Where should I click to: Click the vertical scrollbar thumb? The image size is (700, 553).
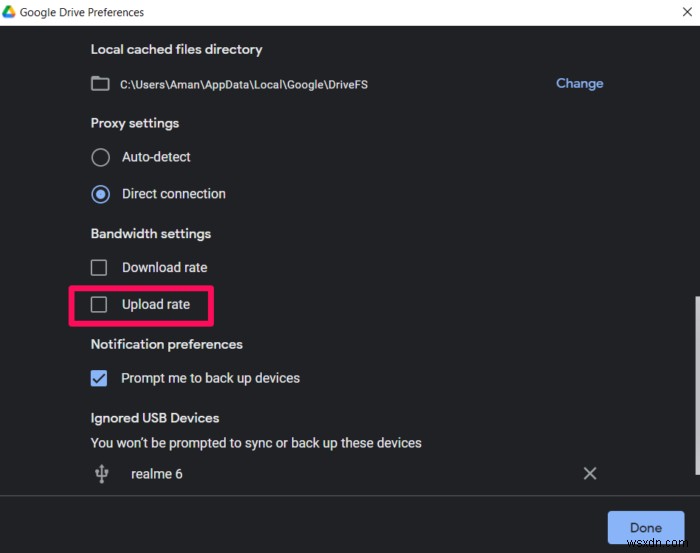(697, 385)
